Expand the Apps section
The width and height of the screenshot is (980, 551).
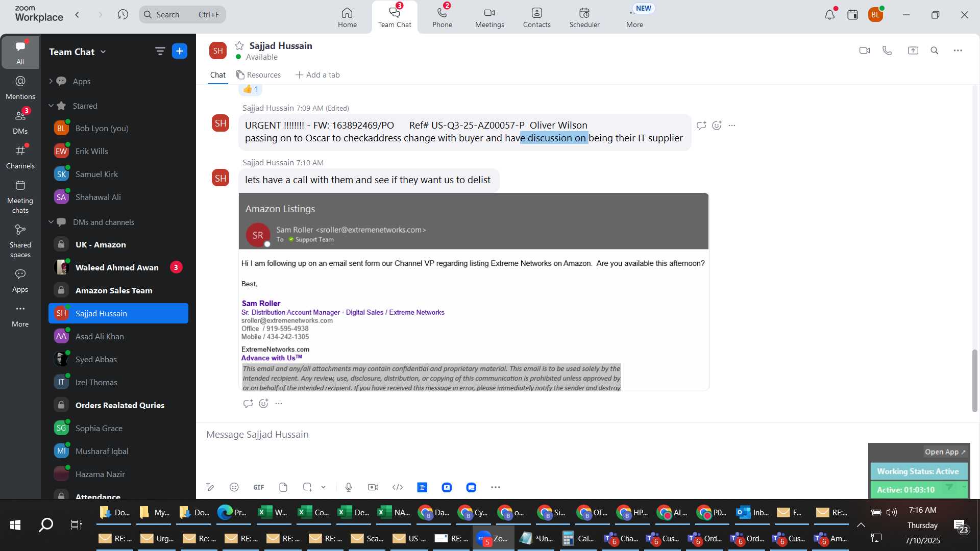pos(51,81)
